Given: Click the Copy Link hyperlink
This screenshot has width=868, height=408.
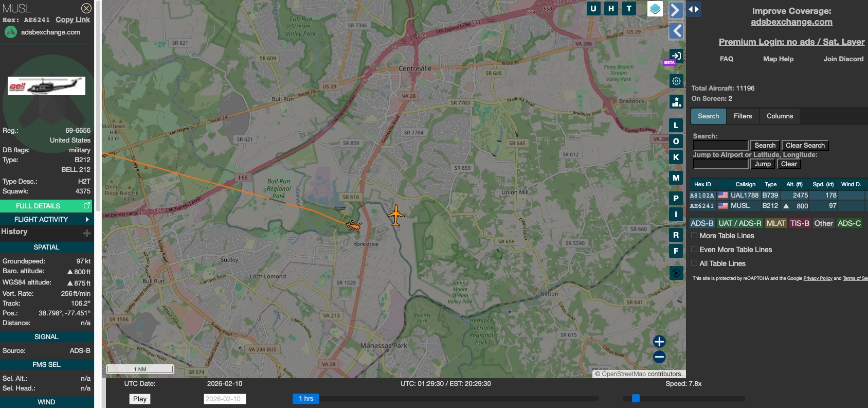Looking at the screenshot, I should pyautogui.click(x=73, y=20).
